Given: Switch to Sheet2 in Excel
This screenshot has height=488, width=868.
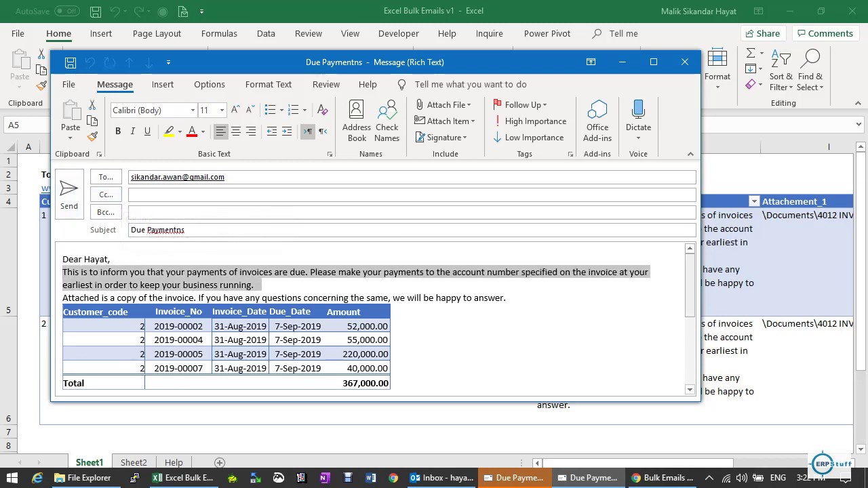Looking at the screenshot, I should point(134,462).
